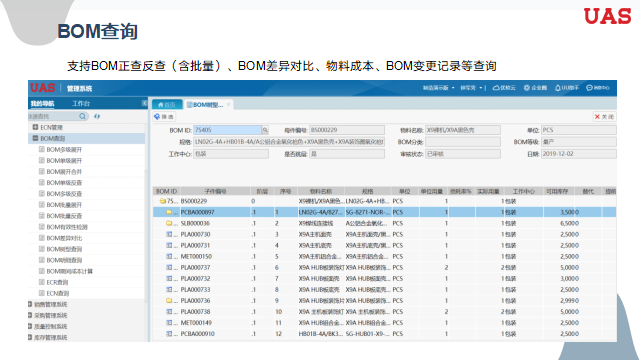Open the 制造演示版 dropdown in header
640x360 pixels.
pos(438,88)
